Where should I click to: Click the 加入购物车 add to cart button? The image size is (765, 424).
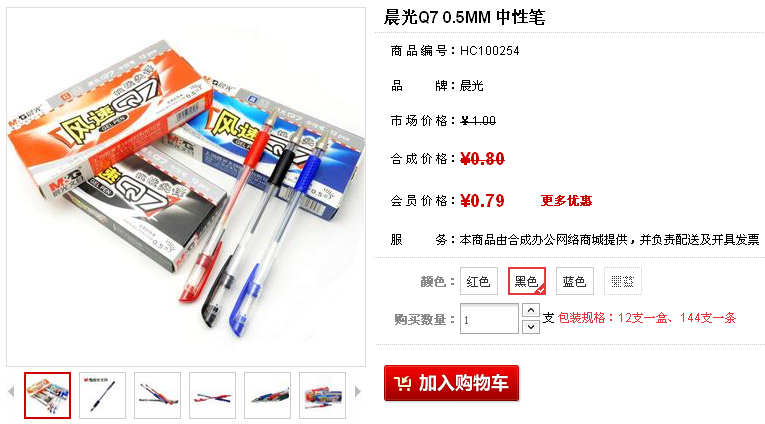(x=451, y=383)
